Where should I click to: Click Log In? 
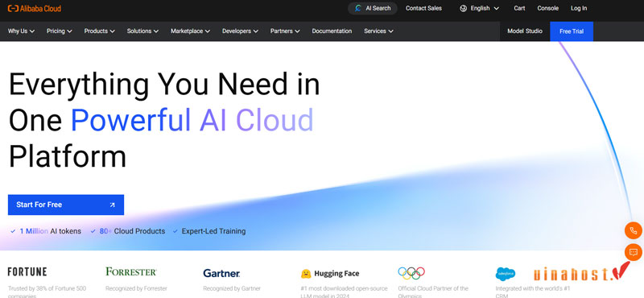579,8
